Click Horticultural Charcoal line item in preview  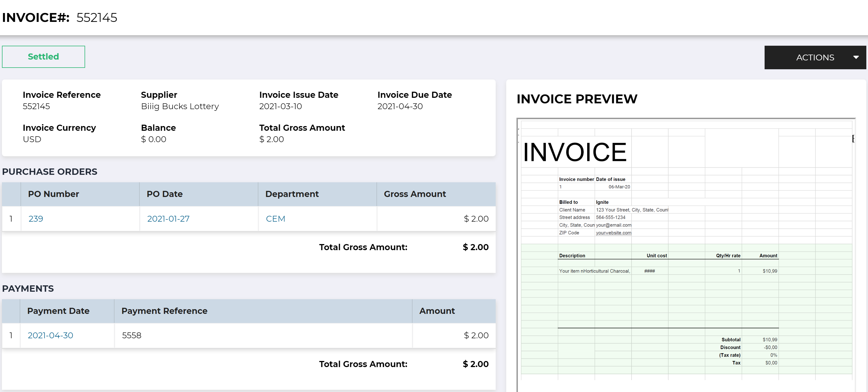coord(594,271)
